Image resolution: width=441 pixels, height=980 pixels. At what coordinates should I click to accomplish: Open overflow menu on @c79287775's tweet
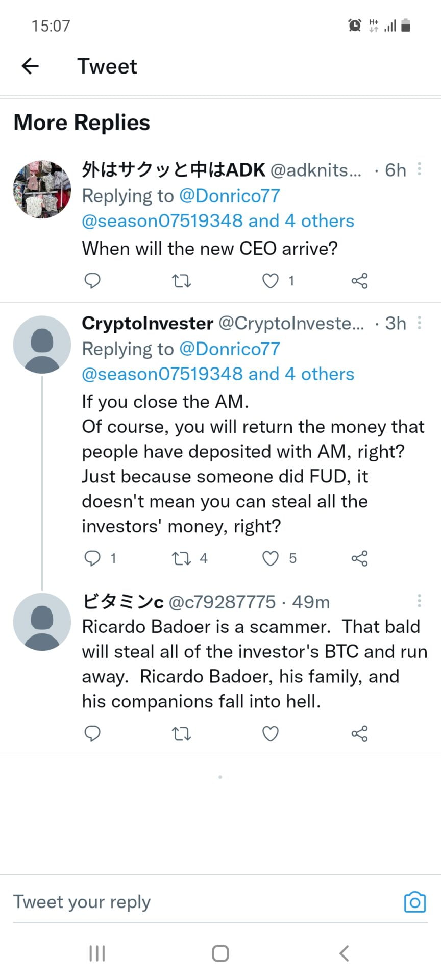point(419,601)
